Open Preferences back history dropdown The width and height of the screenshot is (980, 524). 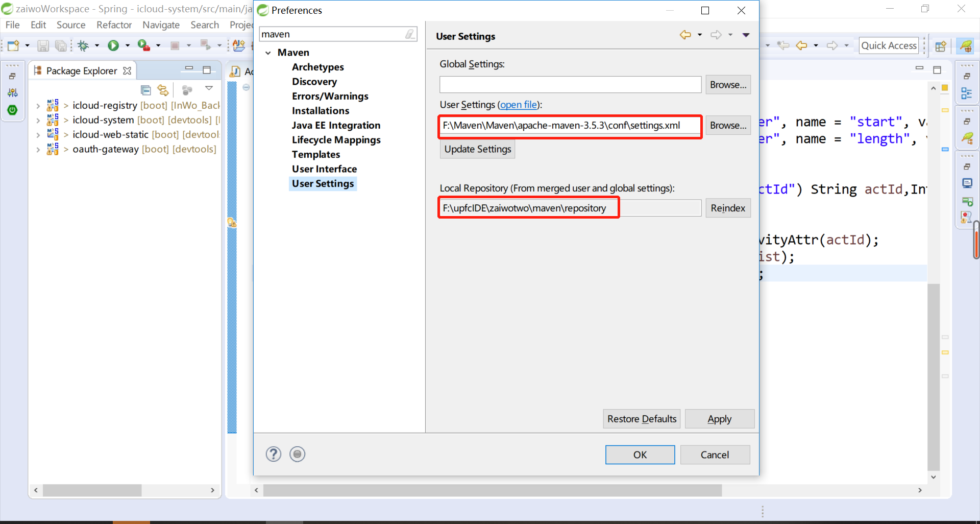tap(700, 35)
